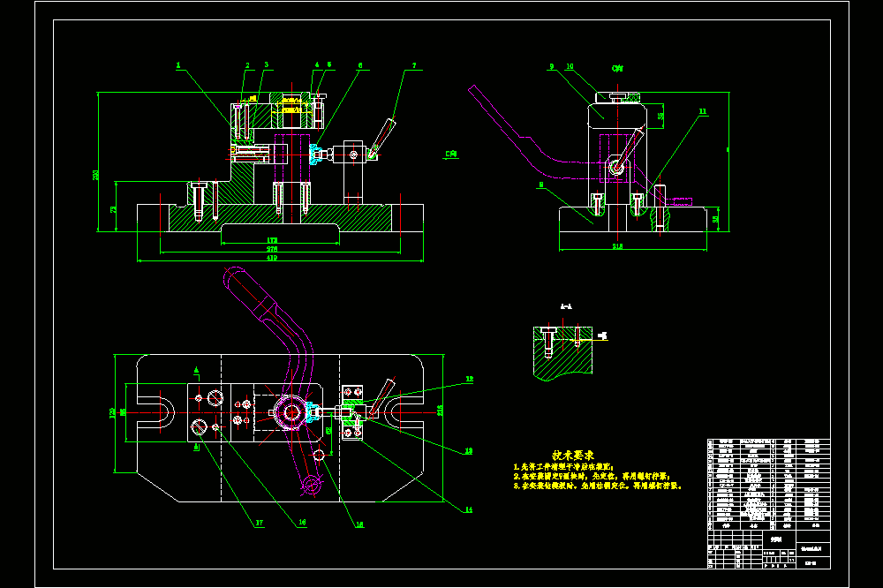This screenshot has height=588, width=883.
Task: Click part callout number 2
Action: (247, 66)
